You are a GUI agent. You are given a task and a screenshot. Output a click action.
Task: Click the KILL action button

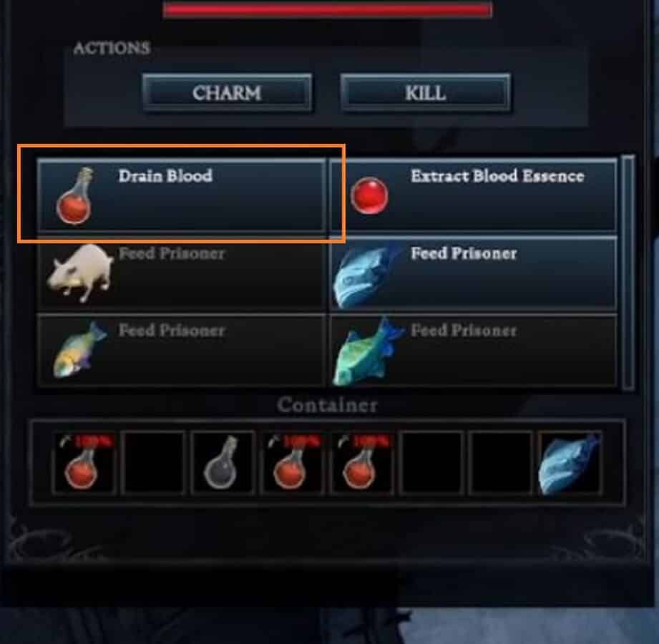425,92
